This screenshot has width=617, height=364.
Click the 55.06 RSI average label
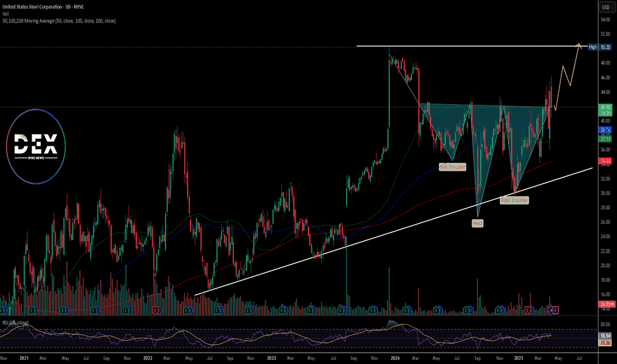pyautogui.click(x=605, y=343)
